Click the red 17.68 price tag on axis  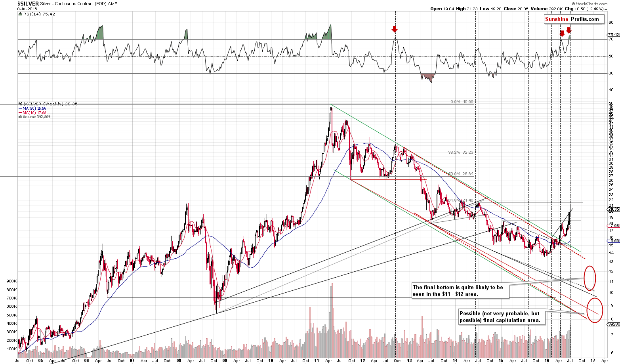(x=613, y=225)
